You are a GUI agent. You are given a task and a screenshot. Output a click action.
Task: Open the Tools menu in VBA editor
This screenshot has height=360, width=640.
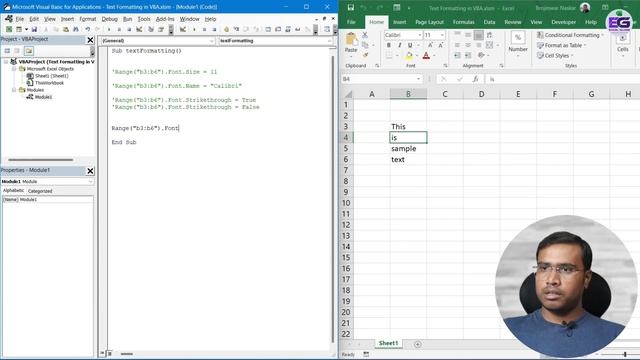pos(144,19)
